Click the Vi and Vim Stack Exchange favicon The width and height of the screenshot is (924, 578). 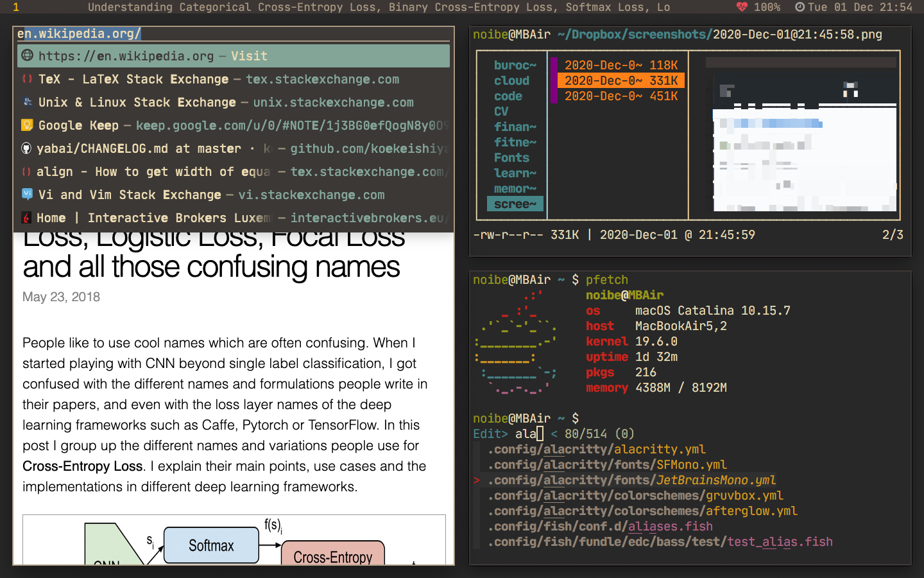point(27,194)
